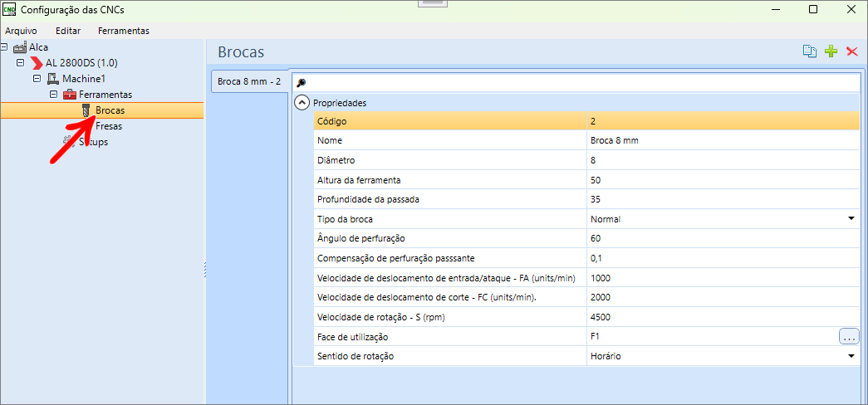
Task: Click the Diâmetro property label
Action: tap(336, 160)
